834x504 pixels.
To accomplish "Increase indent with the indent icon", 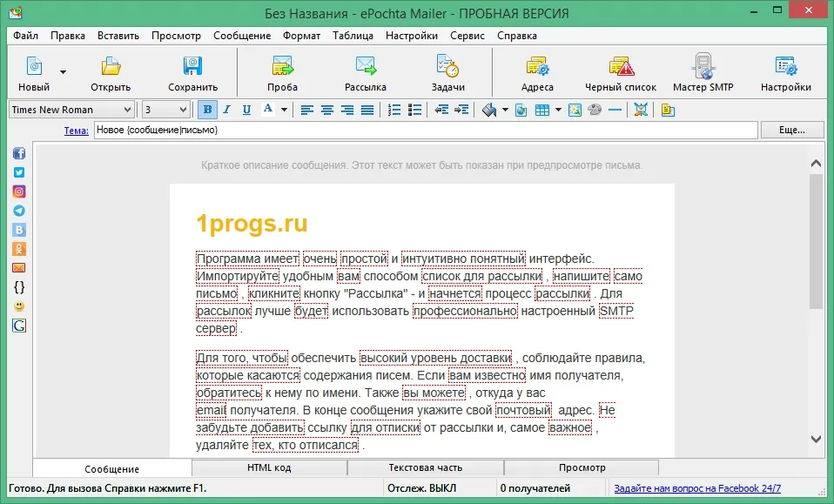I will click(461, 110).
